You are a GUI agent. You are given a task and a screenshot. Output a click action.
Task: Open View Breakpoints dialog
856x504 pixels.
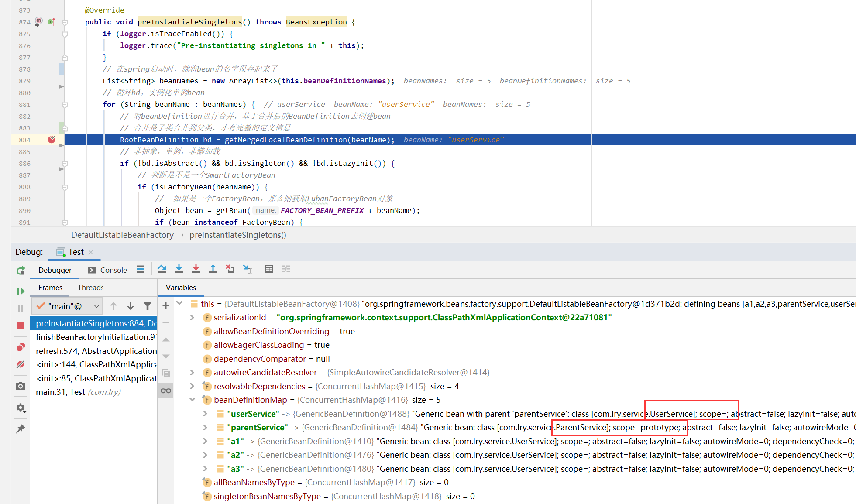(x=21, y=347)
